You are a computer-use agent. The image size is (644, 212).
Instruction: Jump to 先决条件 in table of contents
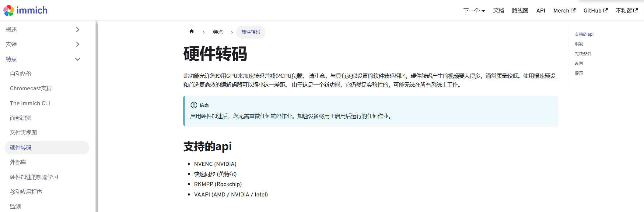pyautogui.click(x=583, y=54)
